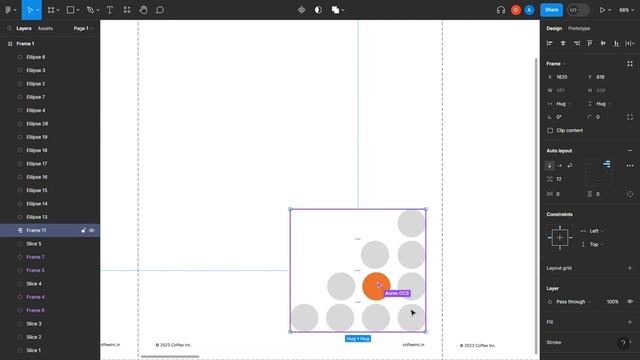Set auto layout direction to horizontal

[x=560, y=165]
